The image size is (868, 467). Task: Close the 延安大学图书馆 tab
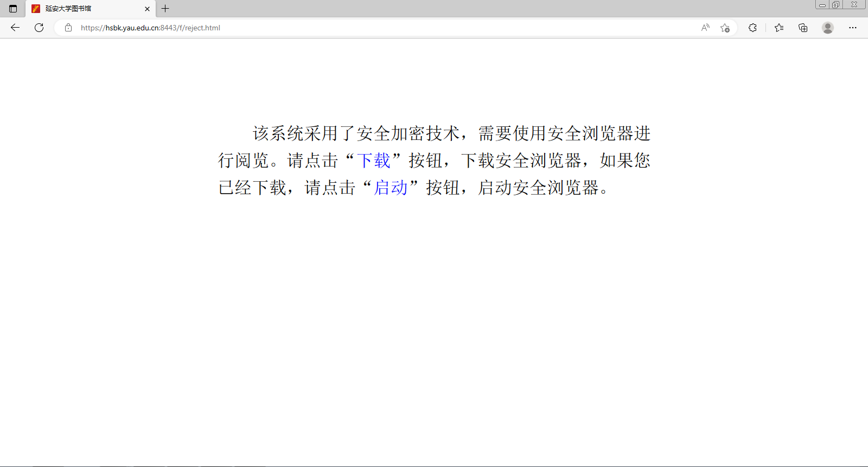coord(147,9)
